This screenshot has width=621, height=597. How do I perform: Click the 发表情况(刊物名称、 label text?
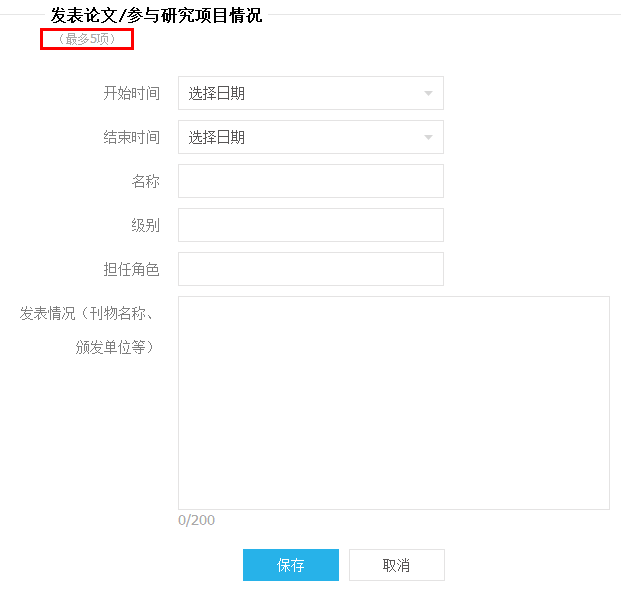click(x=88, y=314)
